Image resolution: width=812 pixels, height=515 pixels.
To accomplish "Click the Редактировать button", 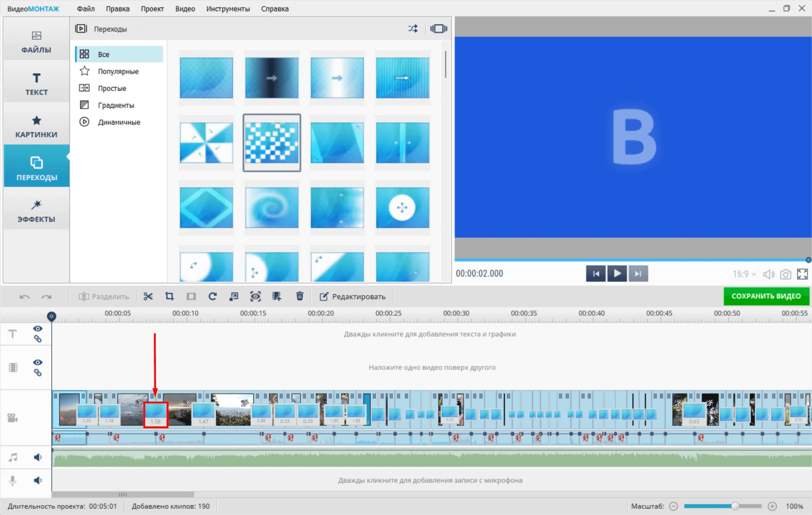I will point(353,296).
